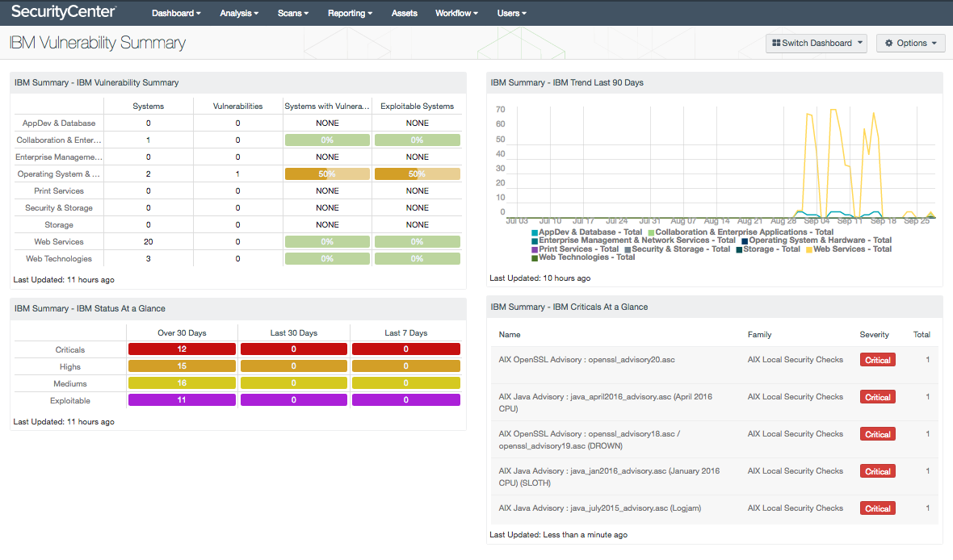Click Exploitable Last 7 Days cell
Image resolution: width=953 pixels, height=560 pixels.
click(x=406, y=400)
